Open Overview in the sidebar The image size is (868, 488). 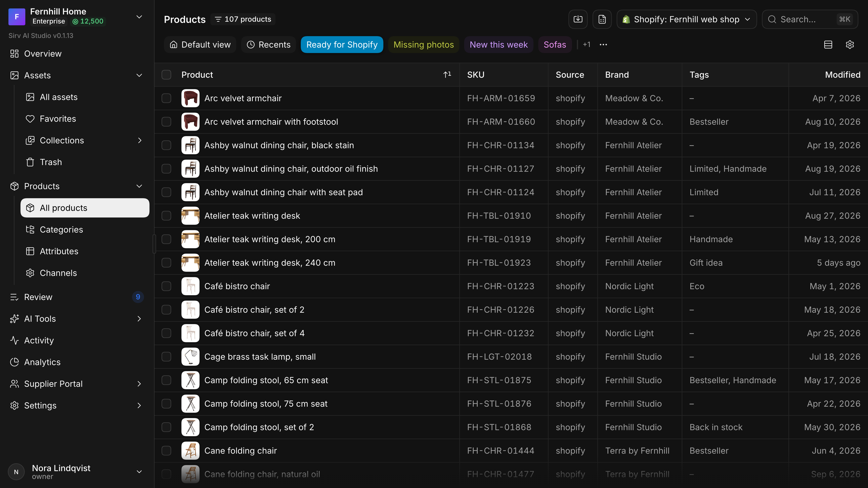coord(77,54)
